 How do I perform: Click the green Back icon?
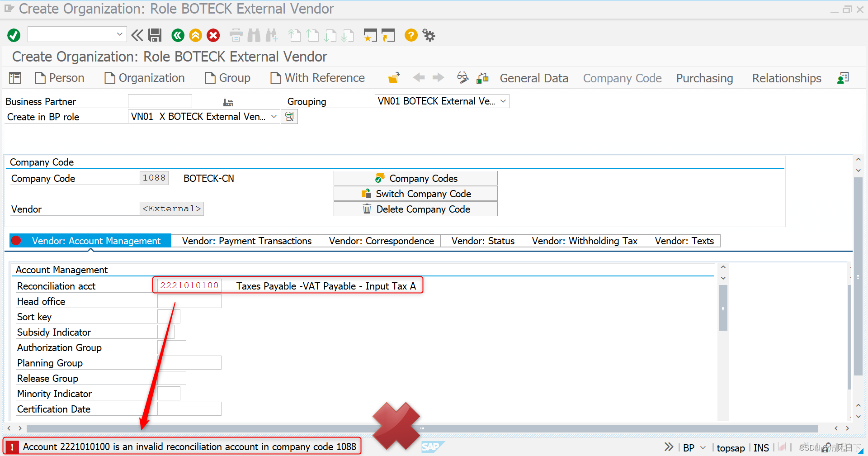[178, 35]
